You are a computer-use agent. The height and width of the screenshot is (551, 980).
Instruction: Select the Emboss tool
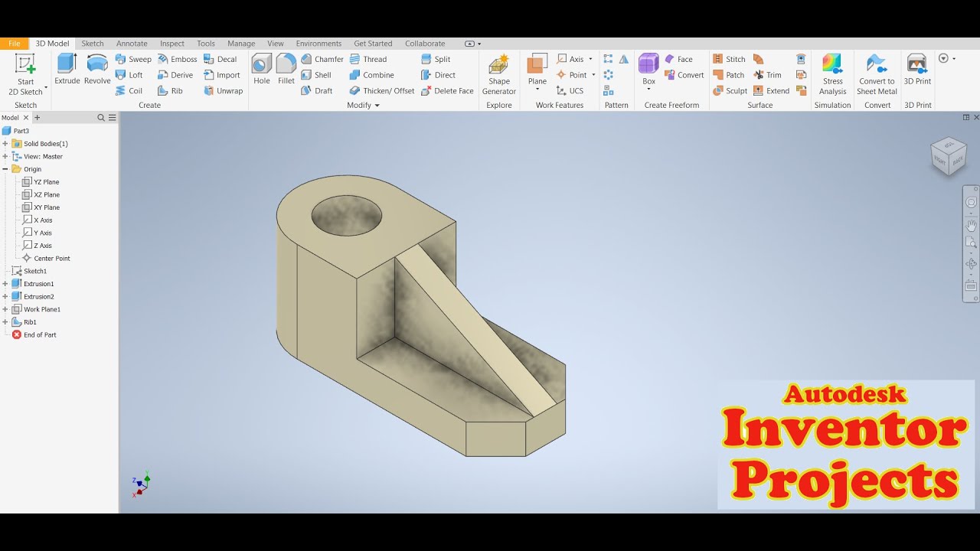point(178,59)
